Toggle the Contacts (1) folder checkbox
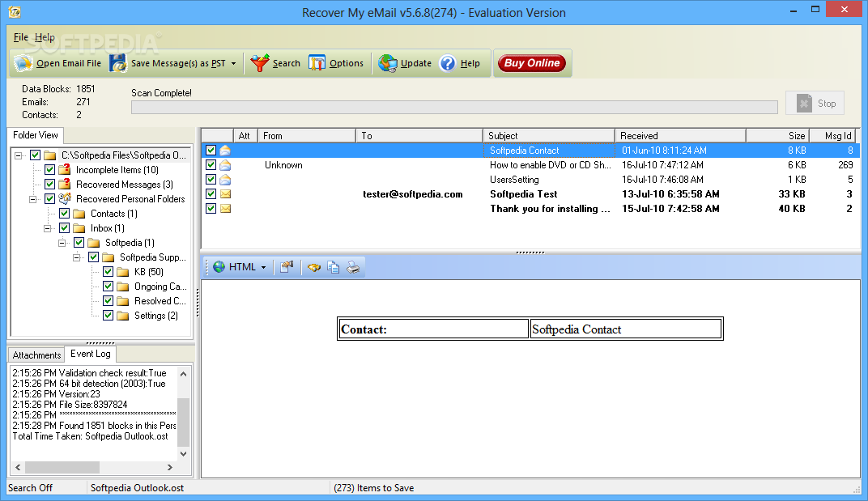Viewport: 868px width, 501px height. [x=64, y=213]
